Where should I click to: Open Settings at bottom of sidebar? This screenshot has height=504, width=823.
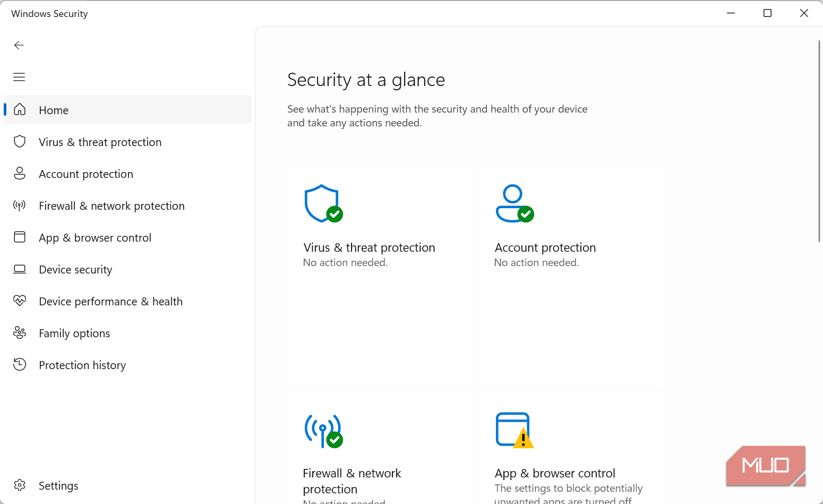(x=127, y=485)
